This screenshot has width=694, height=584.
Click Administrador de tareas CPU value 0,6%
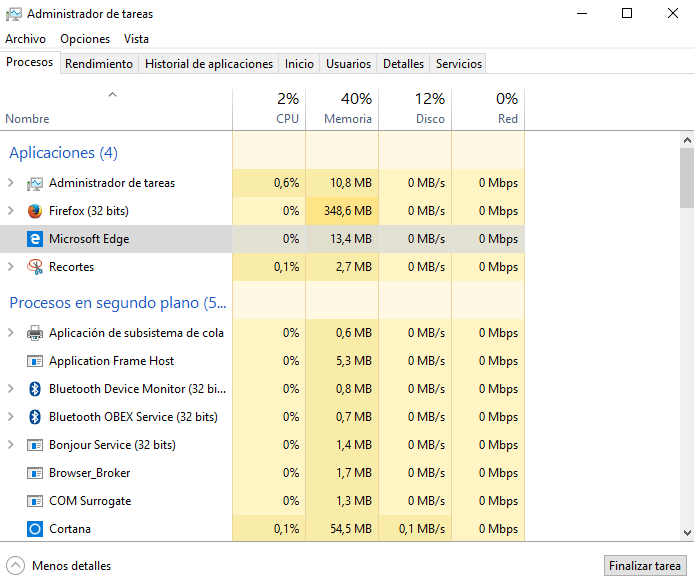(286, 183)
